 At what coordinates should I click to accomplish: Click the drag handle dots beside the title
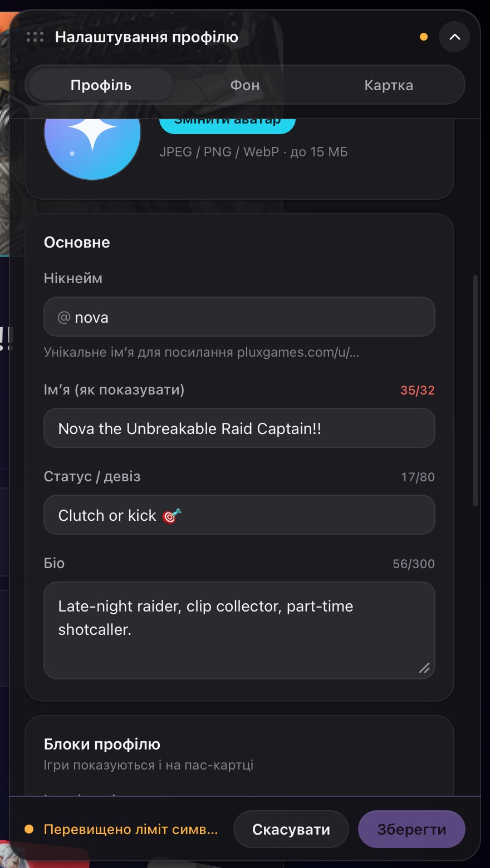pyautogui.click(x=35, y=37)
